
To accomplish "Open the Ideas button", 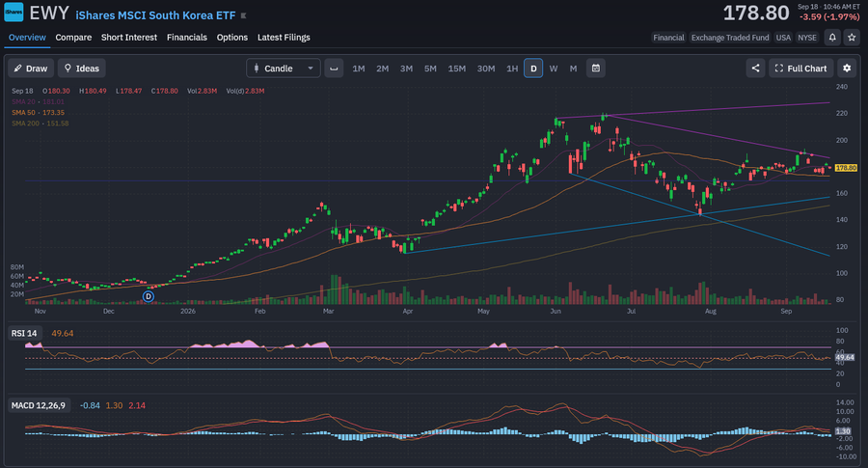I will pos(81,69).
